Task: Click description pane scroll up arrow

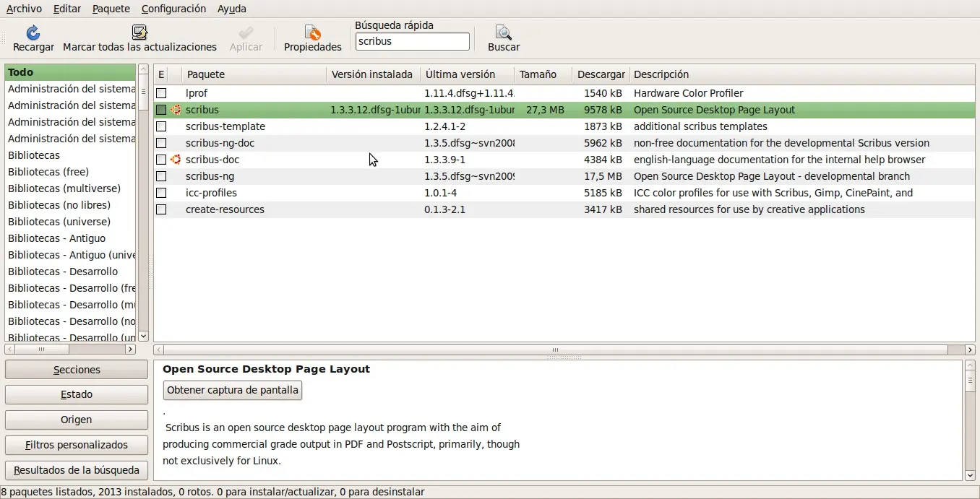Action: 970,365
